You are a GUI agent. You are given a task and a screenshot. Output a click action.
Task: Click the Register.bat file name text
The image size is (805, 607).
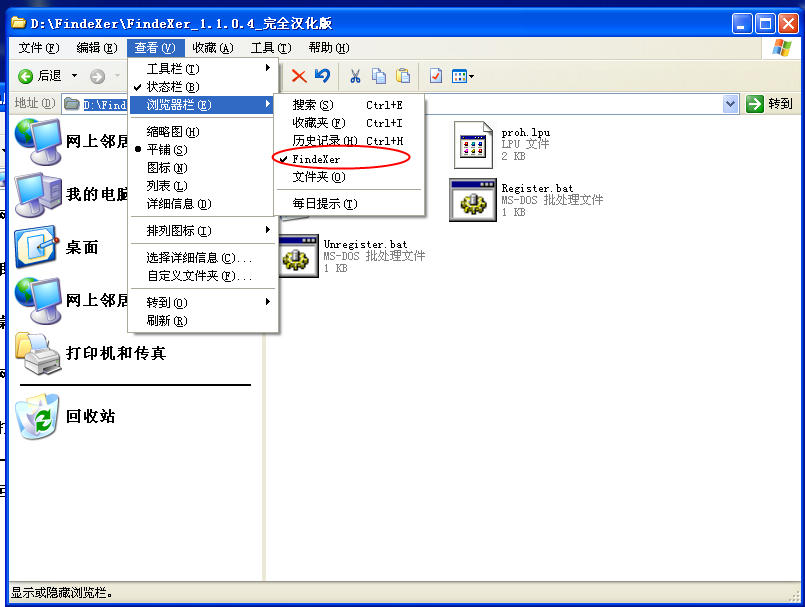click(x=537, y=188)
